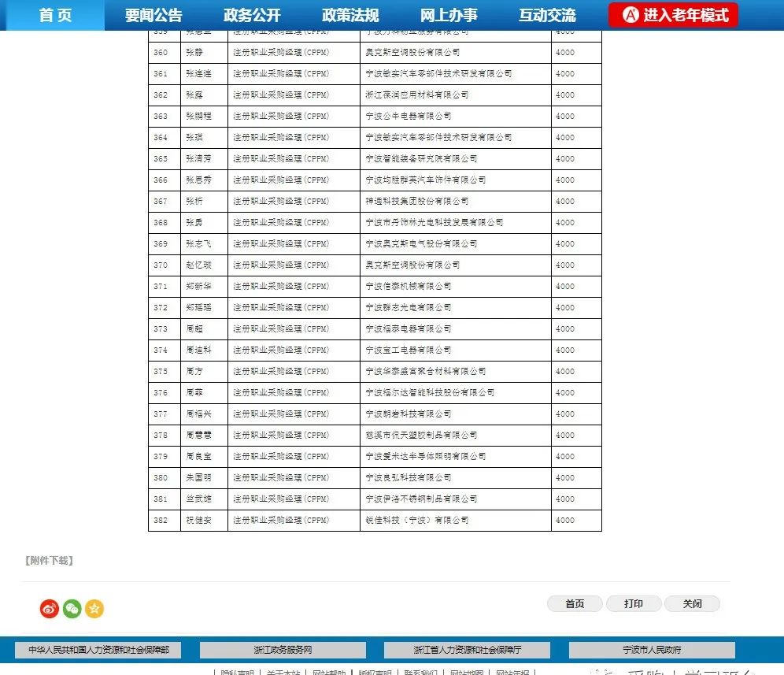Screen dimensions: 784x675
Task: Open the 宁波市人民政府 footer link
Action: tap(652, 650)
